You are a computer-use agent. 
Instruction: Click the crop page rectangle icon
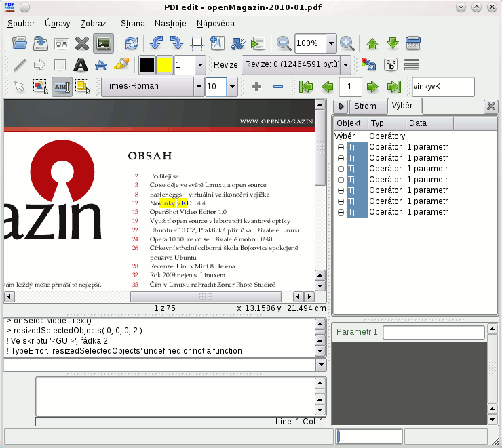(197, 43)
